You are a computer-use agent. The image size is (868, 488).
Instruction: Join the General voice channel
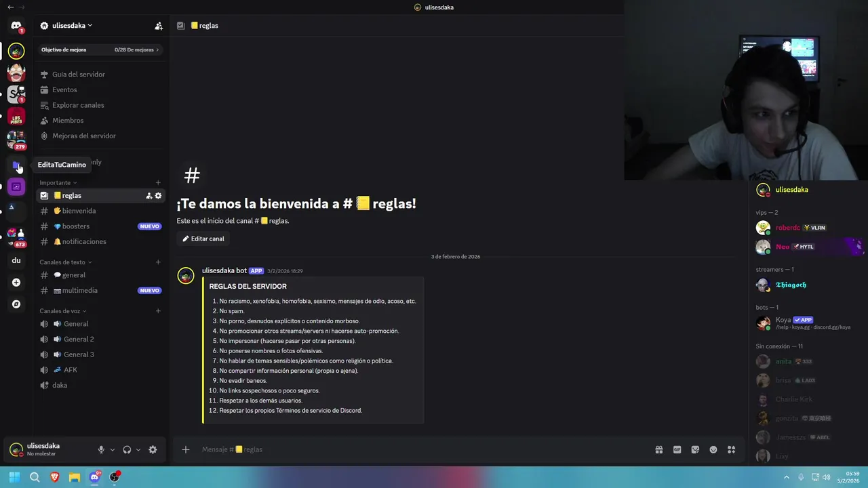click(x=100, y=324)
